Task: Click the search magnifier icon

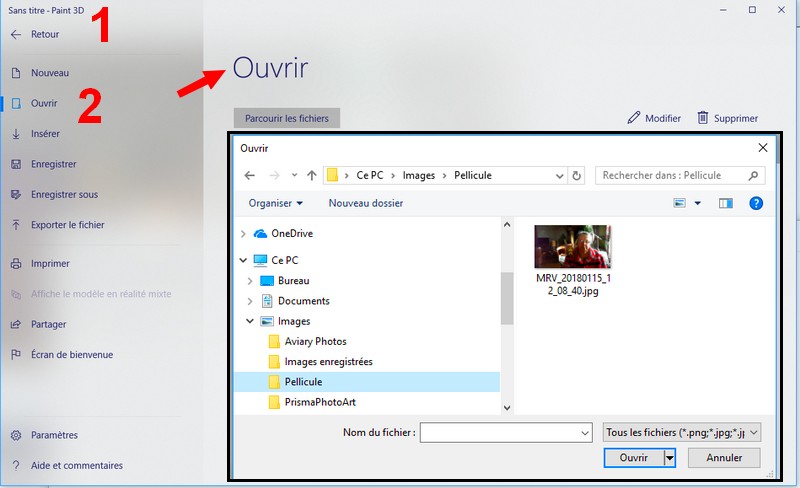Action: tap(753, 176)
